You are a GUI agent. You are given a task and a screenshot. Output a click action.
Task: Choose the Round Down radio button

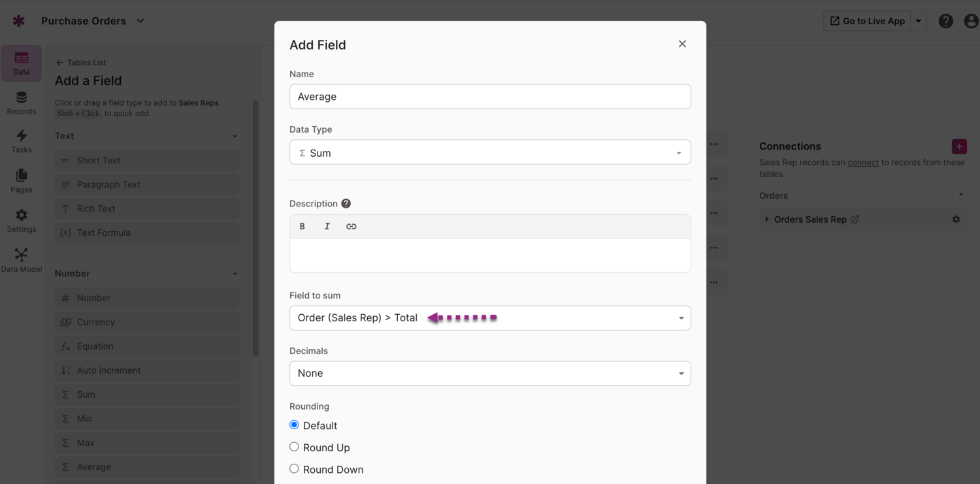point(295,469)
